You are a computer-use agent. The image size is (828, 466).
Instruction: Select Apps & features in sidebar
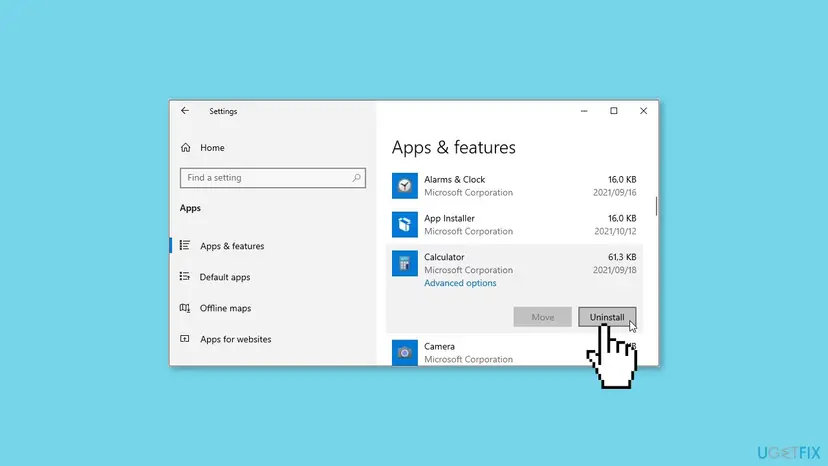tap(232, 246)
